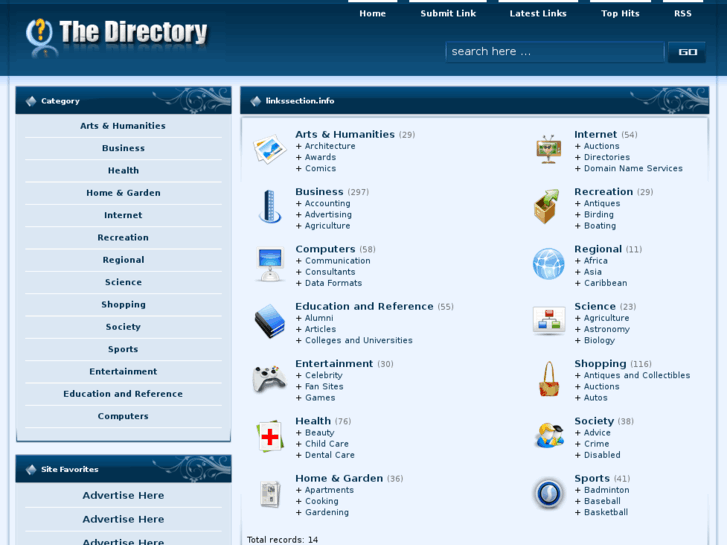Open the Gardening subcategory link
Viewport: 727px width, 545px height.
tap(326, 512)
